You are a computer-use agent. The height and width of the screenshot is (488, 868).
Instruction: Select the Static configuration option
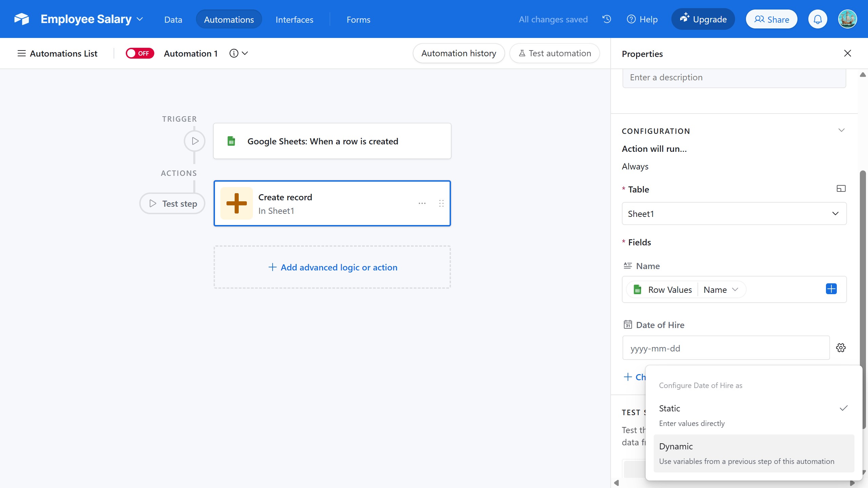pyautogui.click(x=753, y=415)
